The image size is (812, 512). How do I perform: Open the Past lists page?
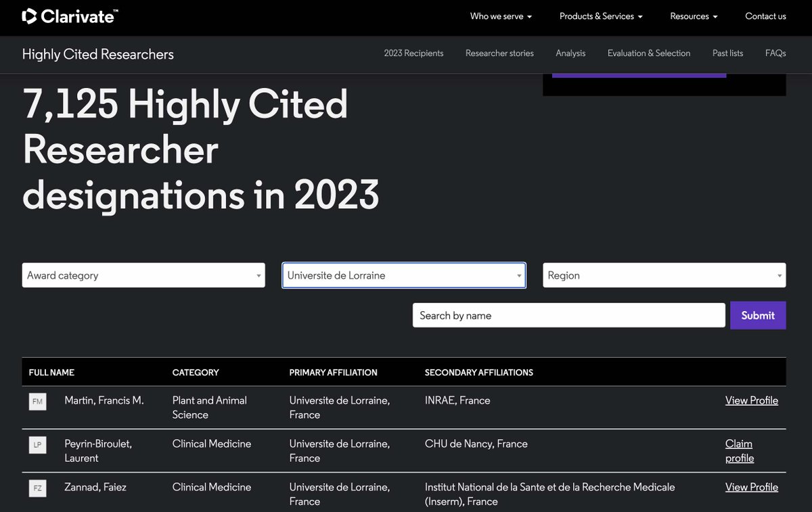727,53
